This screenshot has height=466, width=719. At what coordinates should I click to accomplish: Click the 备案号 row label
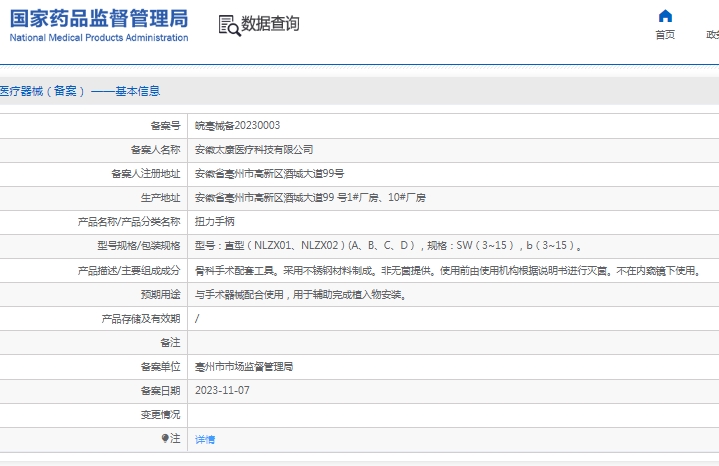click(166, 126)
